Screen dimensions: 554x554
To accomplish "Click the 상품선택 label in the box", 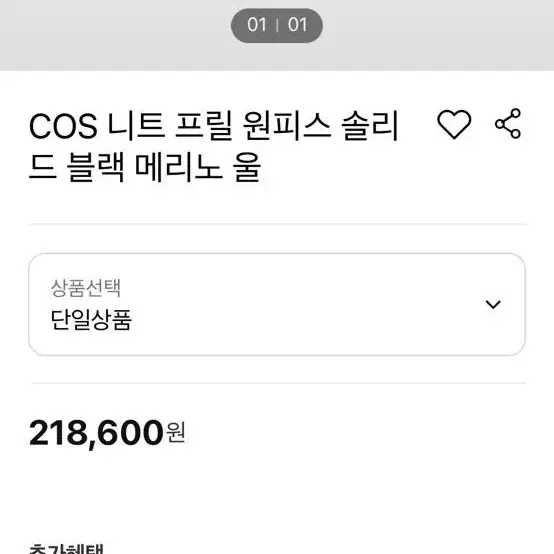I will tap(86, 288).
